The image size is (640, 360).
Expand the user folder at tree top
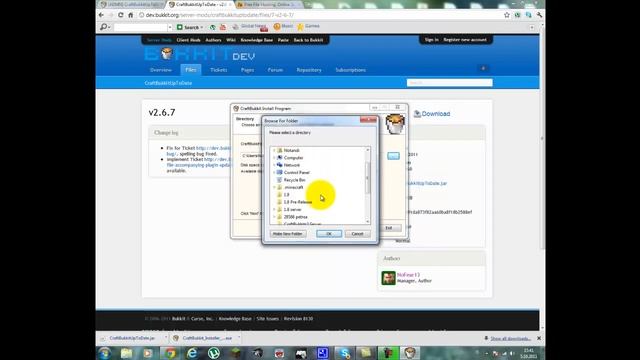tap(274, 150)
